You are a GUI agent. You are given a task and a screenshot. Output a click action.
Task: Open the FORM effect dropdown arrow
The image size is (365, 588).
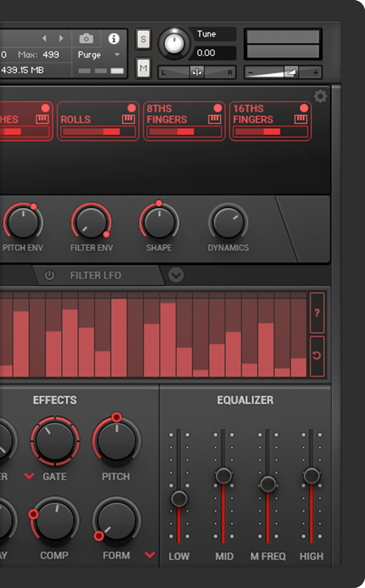click(150, 555)
